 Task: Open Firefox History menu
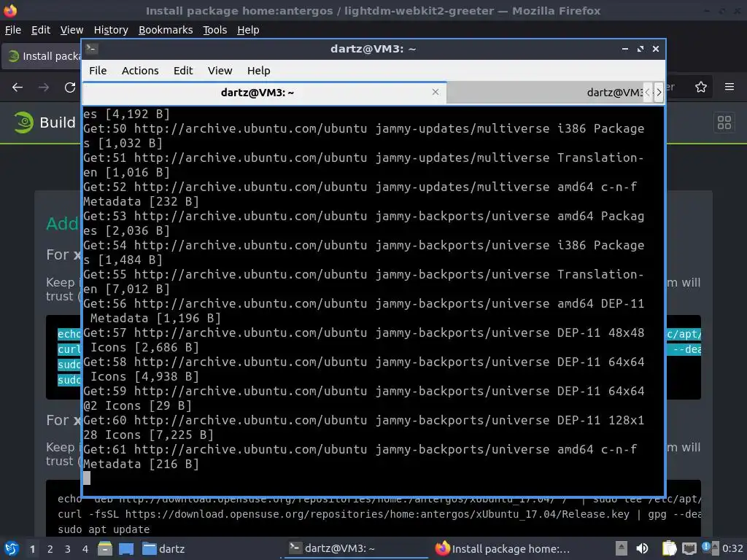pyautogui.click(x=111, y=30)
